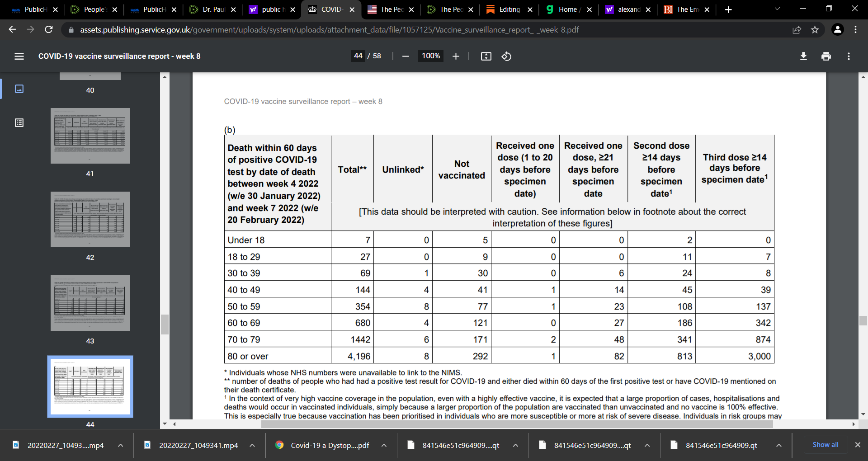Select page 43 thumbnail

pyautogui.click(x=90, y=303)
